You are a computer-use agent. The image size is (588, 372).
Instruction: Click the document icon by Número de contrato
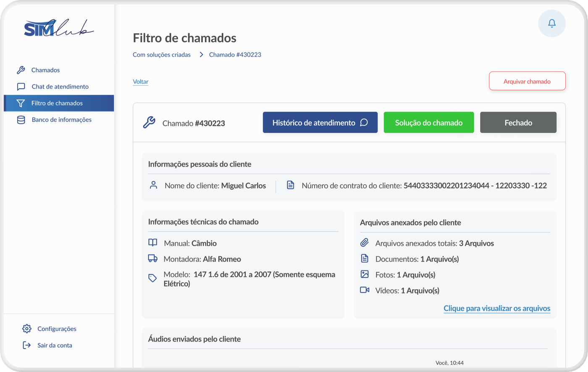click(290, 185)
